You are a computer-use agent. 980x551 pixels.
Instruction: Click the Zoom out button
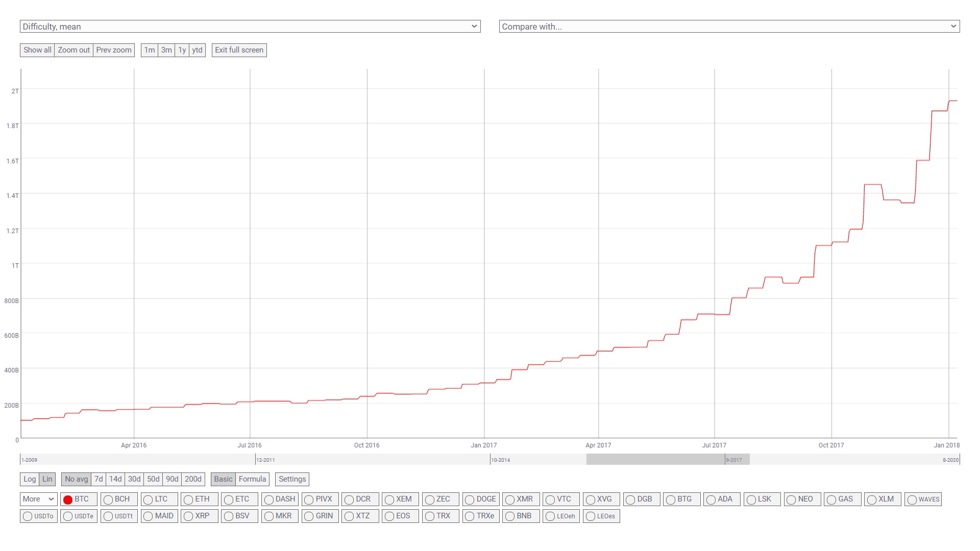73,50
